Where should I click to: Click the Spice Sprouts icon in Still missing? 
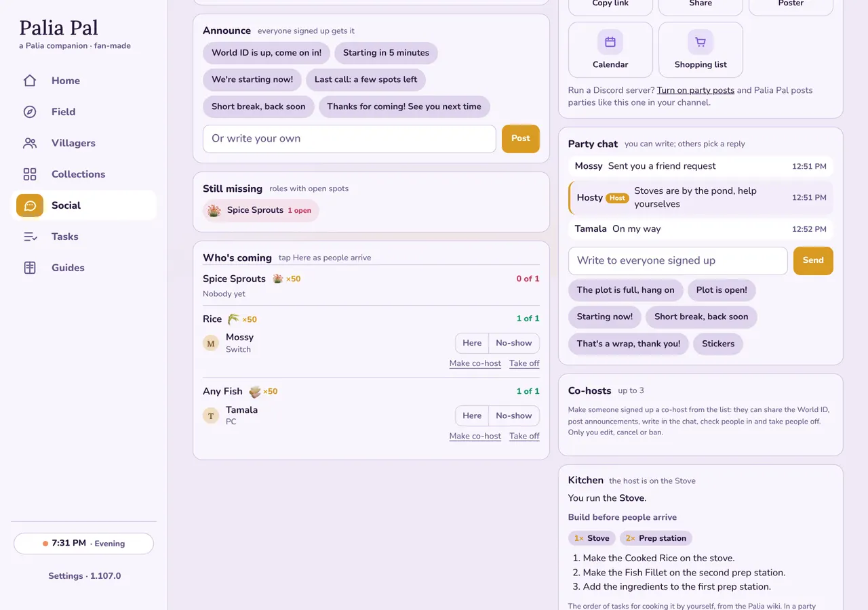(x=214, y=211)
